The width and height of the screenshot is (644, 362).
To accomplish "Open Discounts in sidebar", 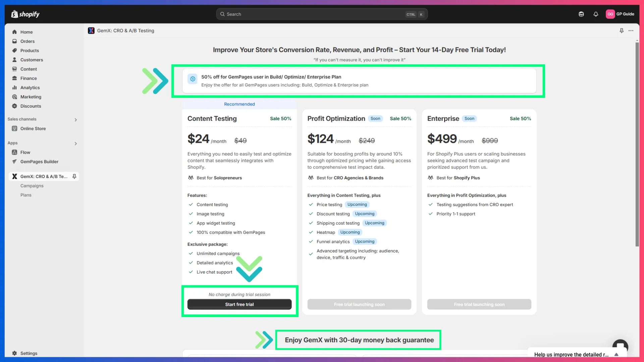I will coord(31,106).
